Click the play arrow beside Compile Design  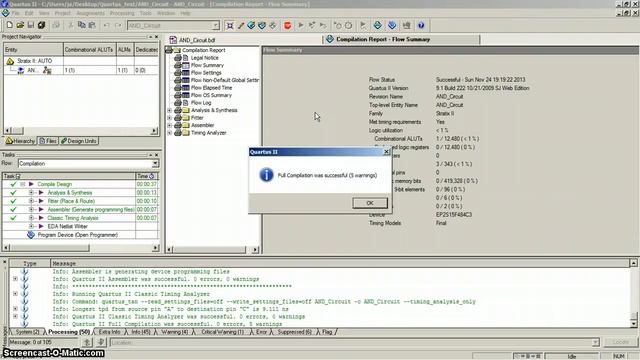[31, 184]
